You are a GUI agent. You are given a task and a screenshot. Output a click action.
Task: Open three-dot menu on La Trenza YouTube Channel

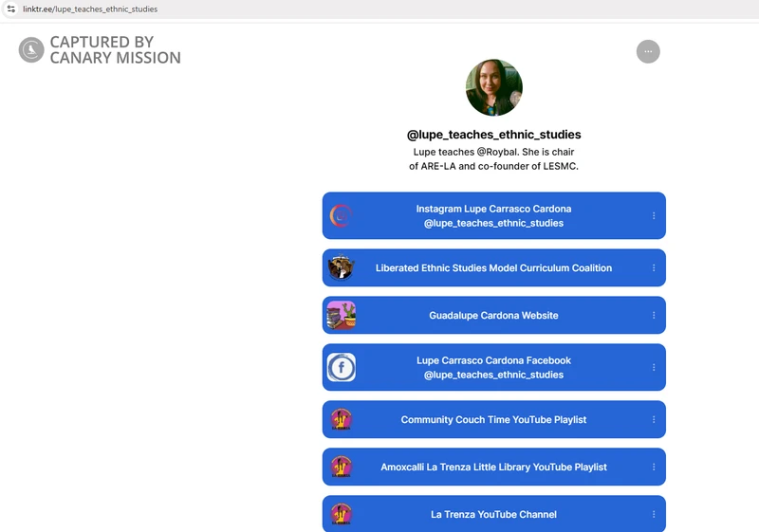click(x=654, y=514)
